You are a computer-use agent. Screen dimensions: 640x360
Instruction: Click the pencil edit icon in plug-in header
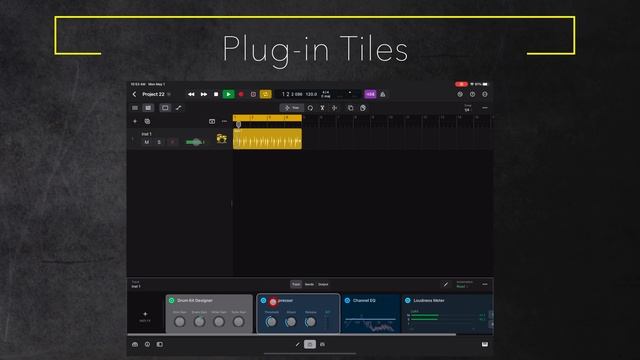(x=446, y=284)
